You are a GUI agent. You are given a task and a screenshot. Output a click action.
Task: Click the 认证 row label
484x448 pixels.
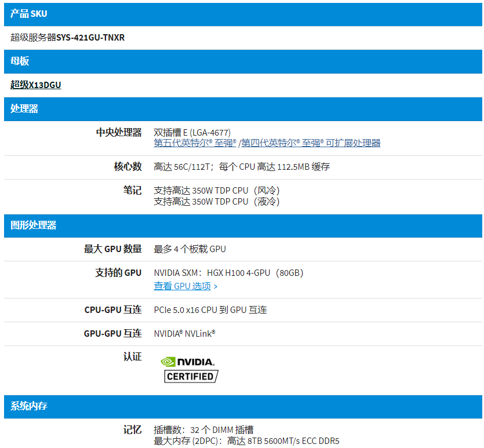(132, 357)
